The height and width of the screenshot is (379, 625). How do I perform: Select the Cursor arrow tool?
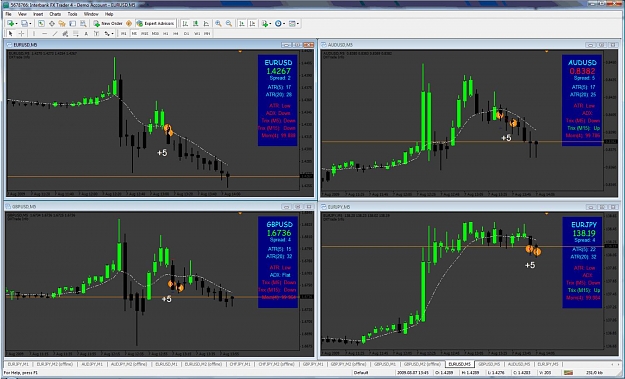11,34
